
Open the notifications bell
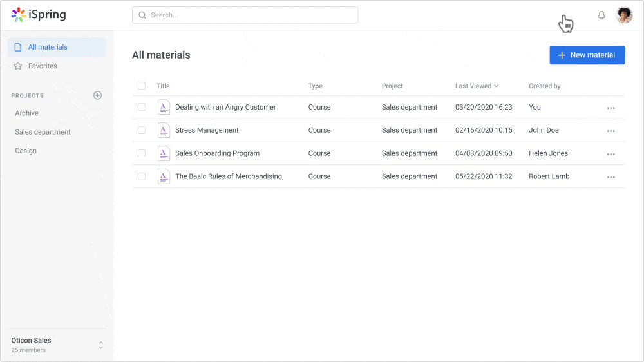[601, 15]
